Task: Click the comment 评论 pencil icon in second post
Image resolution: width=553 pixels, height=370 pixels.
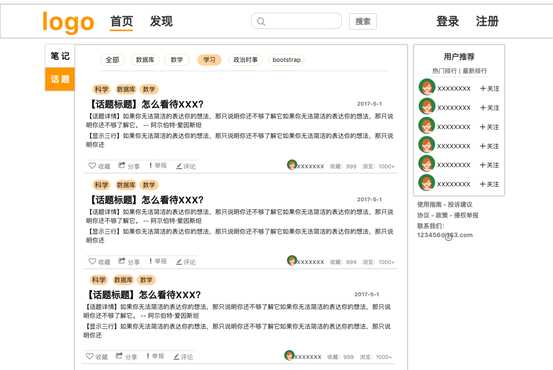Action: (179, 262)
